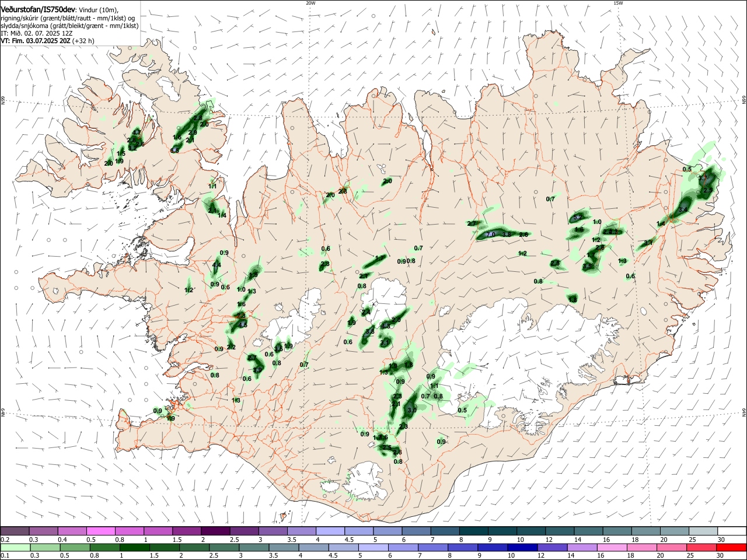747x560 pixels.
Task: Click the 0.2 label on the upper scale
Action: [x=5, y=540]
